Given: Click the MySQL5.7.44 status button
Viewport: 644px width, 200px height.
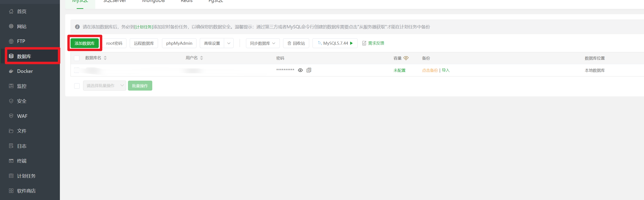Looking at the screenshot, I should pos(335,43).
